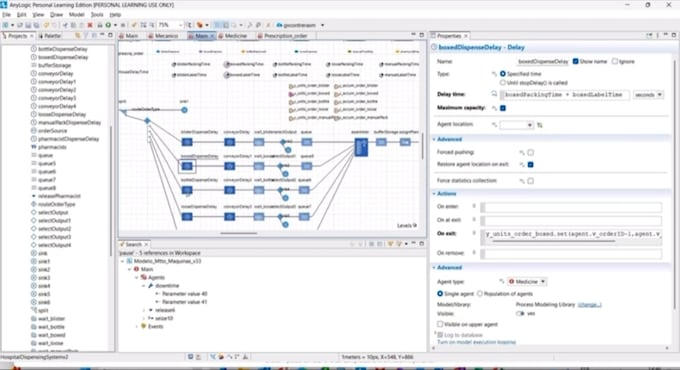Screen dimensions: 680x370
Task: Select the queue5 block in the diagram
Action: 307,166
